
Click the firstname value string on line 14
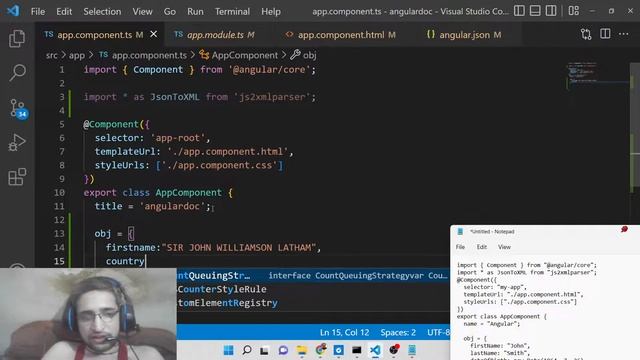pos(239,247)
